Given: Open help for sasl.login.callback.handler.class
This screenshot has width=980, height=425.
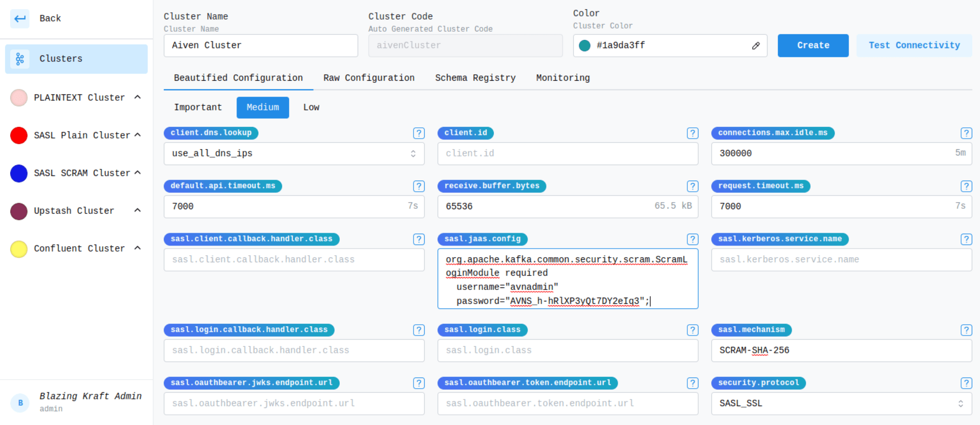Looking at the screenshot, I should click(x=419, y=330).
